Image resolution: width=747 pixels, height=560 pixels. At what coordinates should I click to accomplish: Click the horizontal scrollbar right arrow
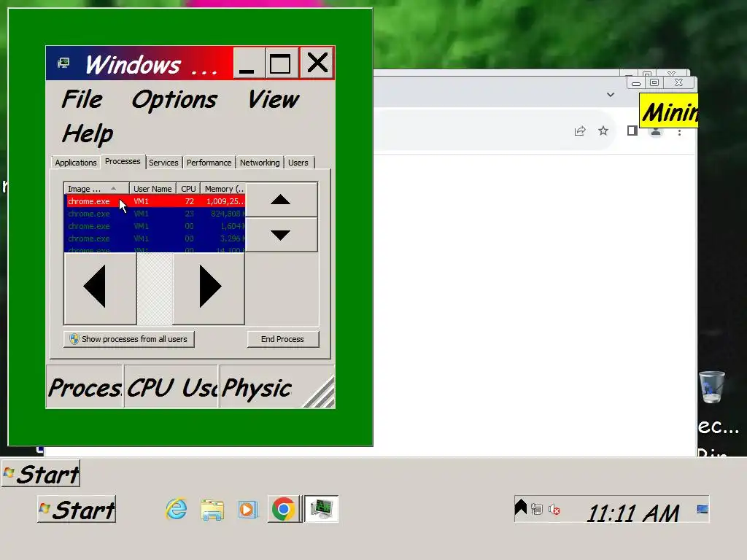point(209,287)
